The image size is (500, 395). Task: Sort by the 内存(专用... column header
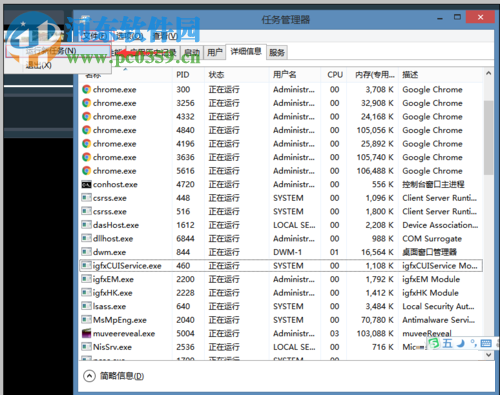coord(374,75)
